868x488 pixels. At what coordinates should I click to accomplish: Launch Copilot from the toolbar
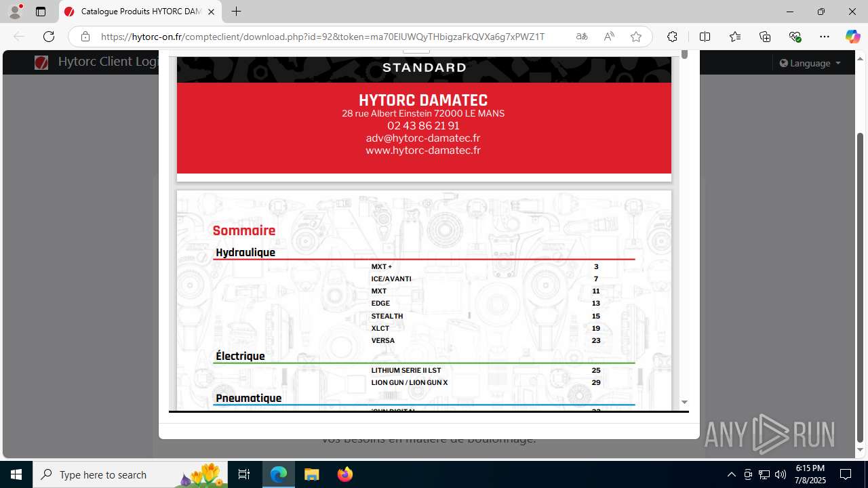point(852,37)
